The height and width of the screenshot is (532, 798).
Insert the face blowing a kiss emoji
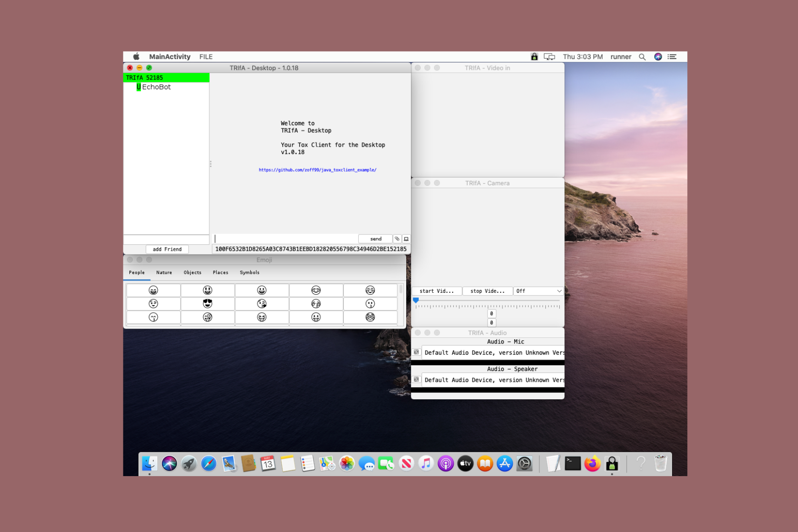[262, 303]
